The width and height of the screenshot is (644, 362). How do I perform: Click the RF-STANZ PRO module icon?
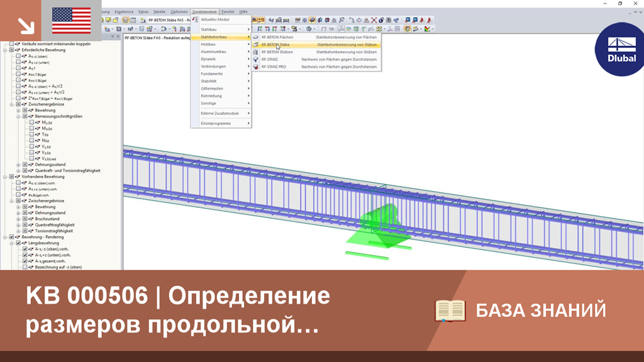point(255,67)
